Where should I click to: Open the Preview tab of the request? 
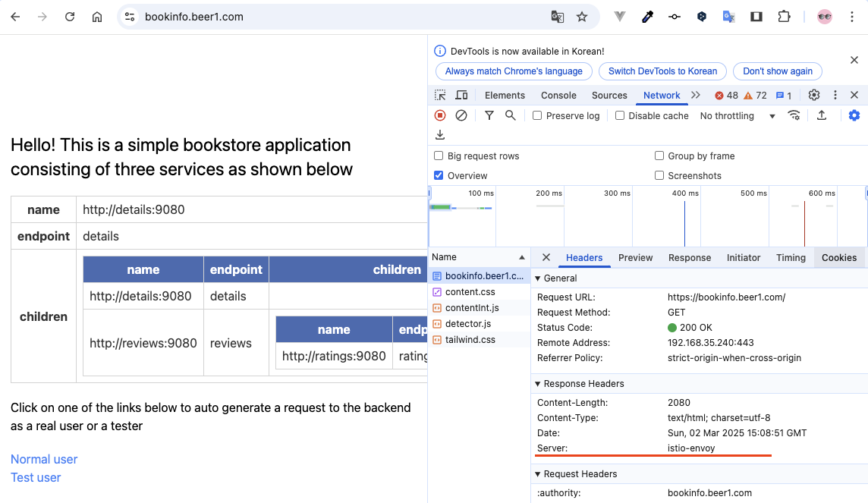click(x=636, y=258)
